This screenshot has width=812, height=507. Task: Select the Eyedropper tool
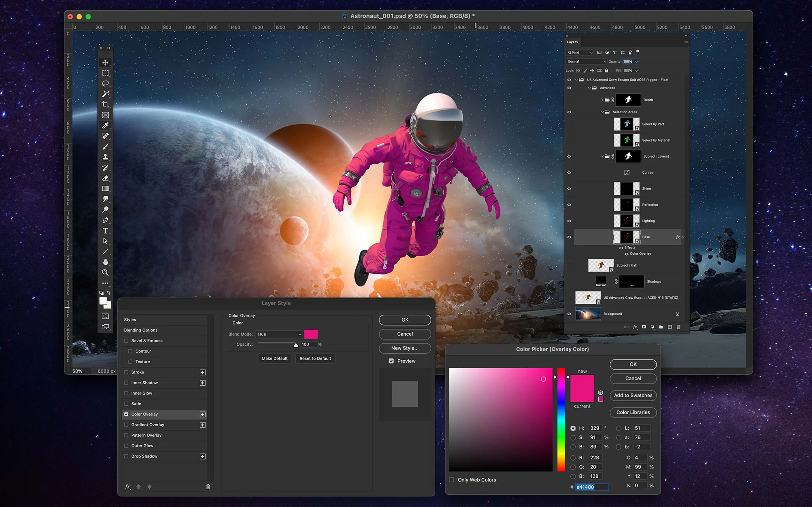[105, 125]
